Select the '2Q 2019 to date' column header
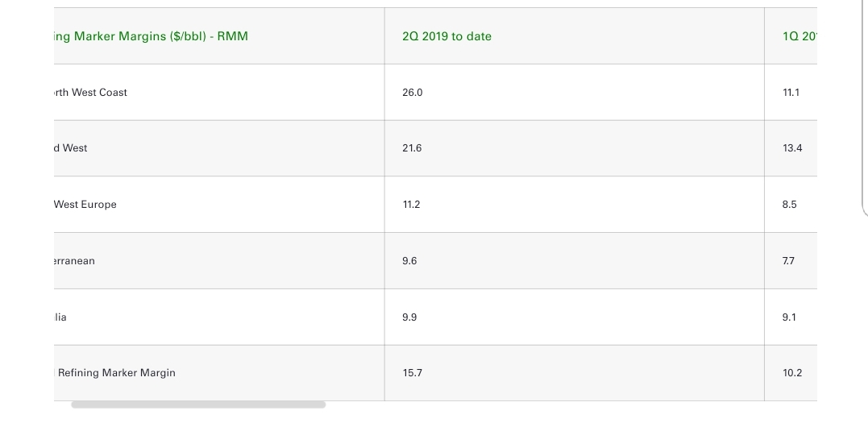The image size is (868, 423). 446,36
